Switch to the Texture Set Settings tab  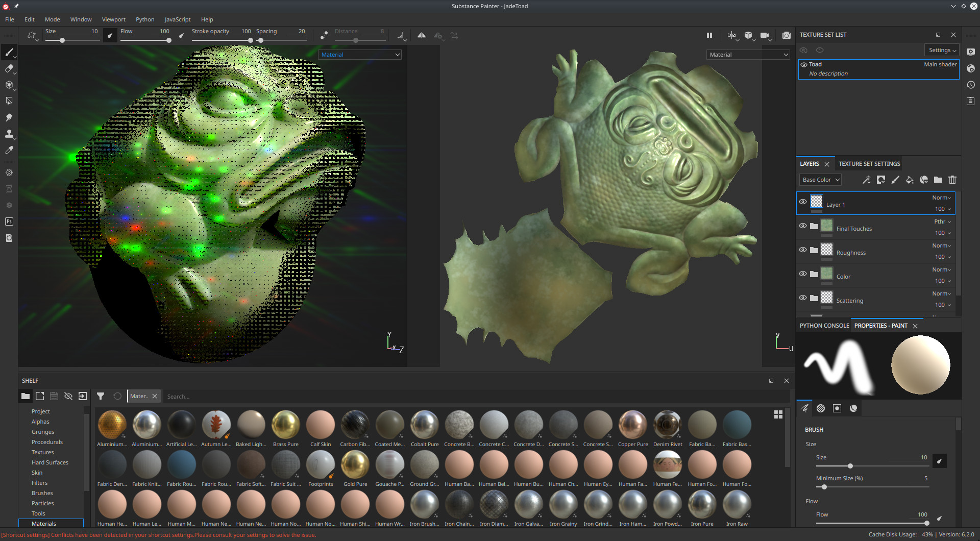coord(869,164)
